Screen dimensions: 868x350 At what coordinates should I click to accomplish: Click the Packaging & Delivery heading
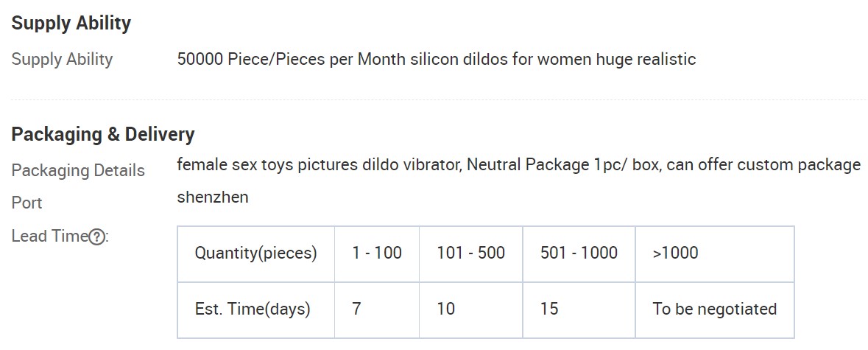103,135
